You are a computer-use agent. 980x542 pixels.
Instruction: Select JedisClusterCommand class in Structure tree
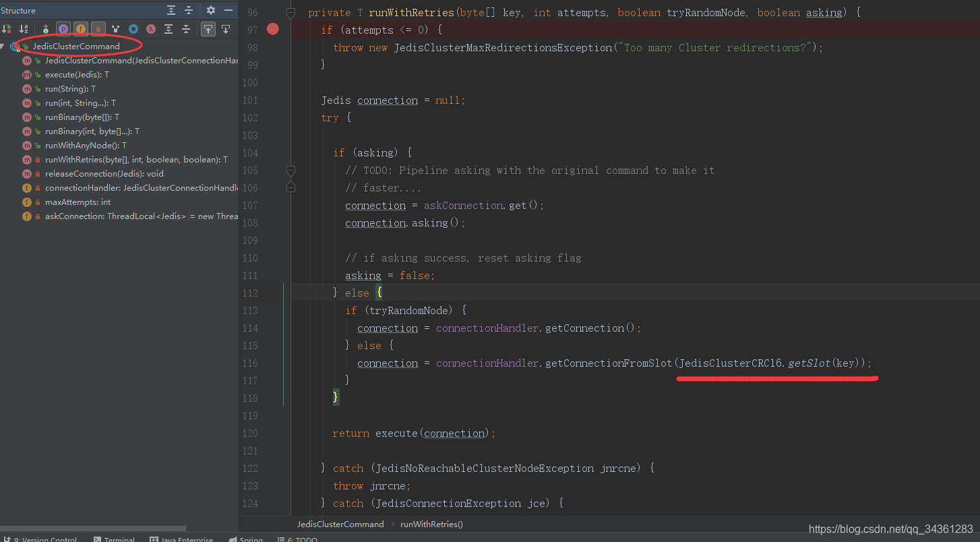click(76, 47)
